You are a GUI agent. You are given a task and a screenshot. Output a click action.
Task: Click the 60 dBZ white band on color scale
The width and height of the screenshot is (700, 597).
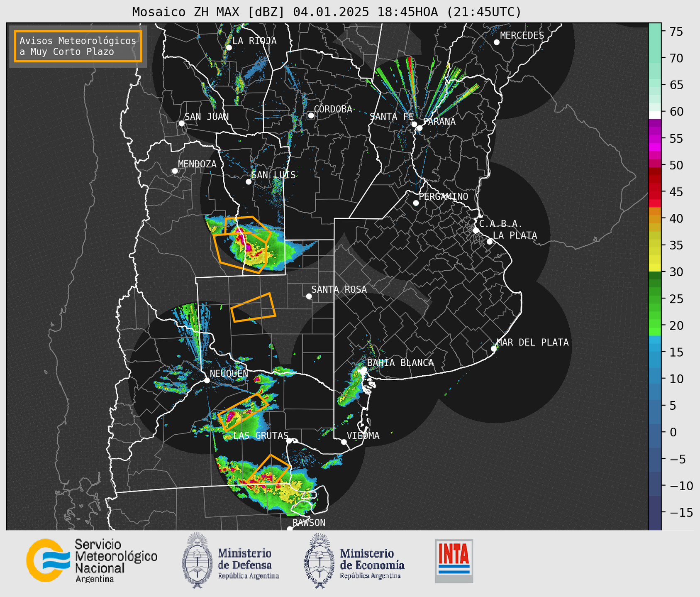655,115
